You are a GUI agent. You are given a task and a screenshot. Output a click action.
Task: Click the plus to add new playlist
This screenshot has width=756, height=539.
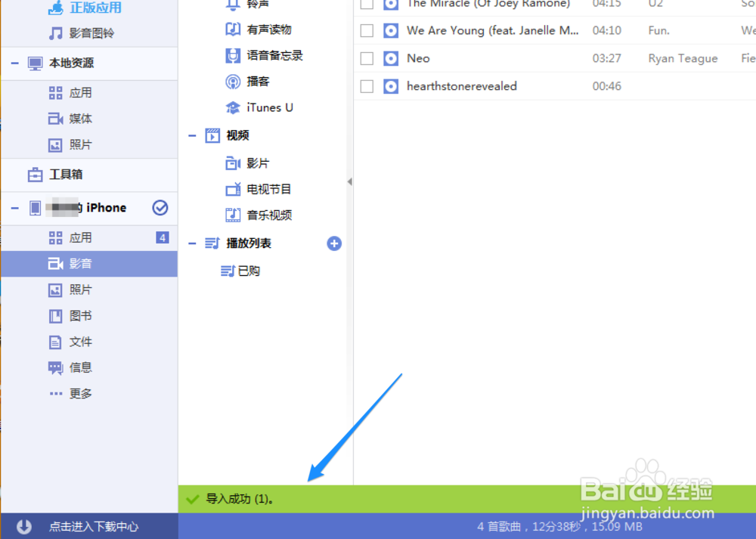point(333,243)
